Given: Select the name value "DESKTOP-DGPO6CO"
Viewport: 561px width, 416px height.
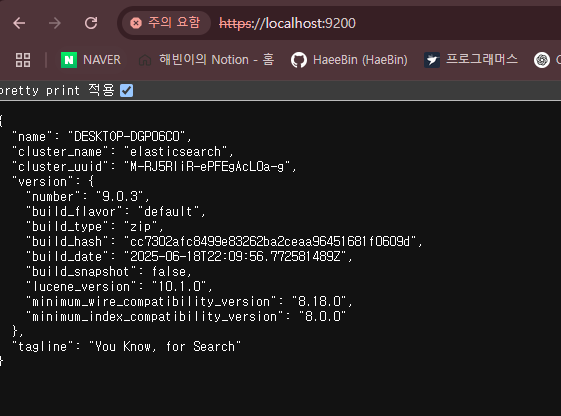Looking at the screenshot, I should tap(127, 137).
